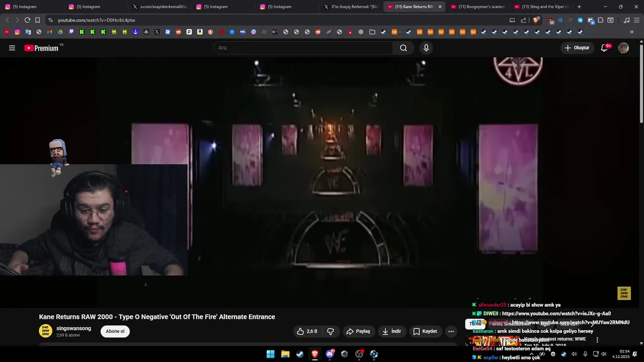Open more actions three-dot menu

click(x=451, y=331)
